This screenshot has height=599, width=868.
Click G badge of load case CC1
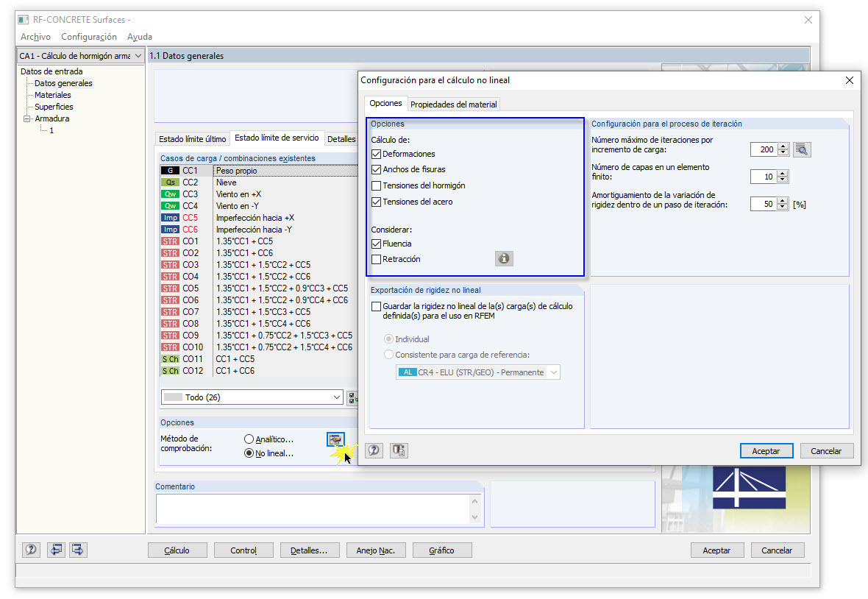tap(170, 171)
